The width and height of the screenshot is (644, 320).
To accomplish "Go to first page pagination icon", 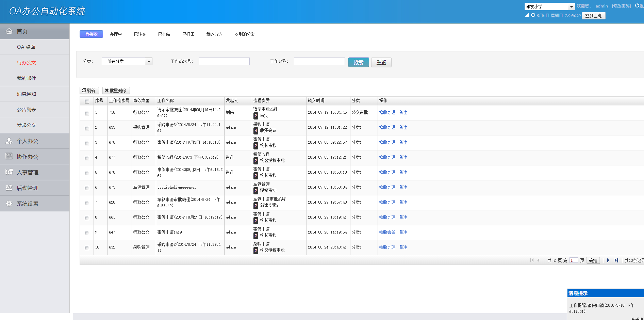I will (532, 260).
